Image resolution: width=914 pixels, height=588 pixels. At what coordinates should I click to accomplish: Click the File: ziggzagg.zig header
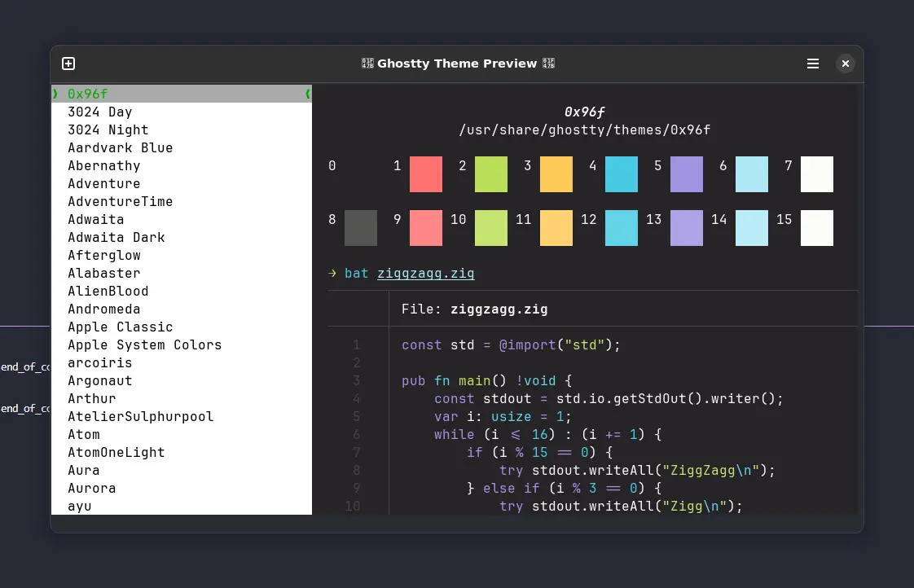pyautogui.click(x=474, y=309)
